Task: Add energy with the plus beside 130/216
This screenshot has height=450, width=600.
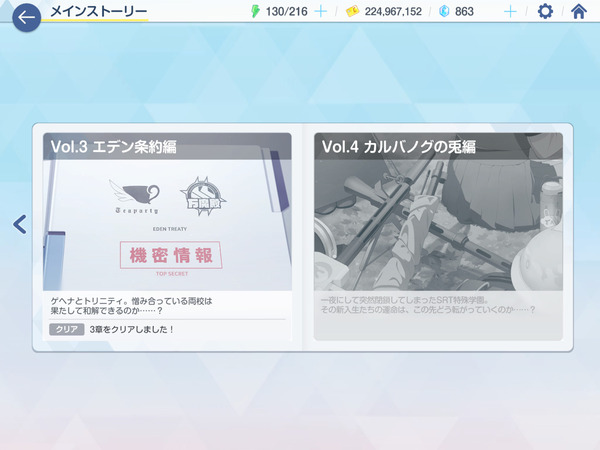Action: coord(320,12)
